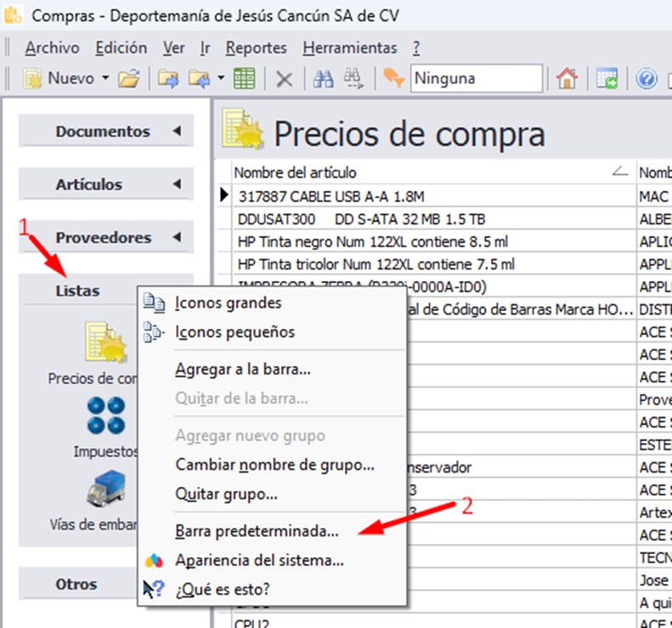The image size is (672, 628).
Task: Click the delete X toolbar icon
Action: (x=284, y=79)
